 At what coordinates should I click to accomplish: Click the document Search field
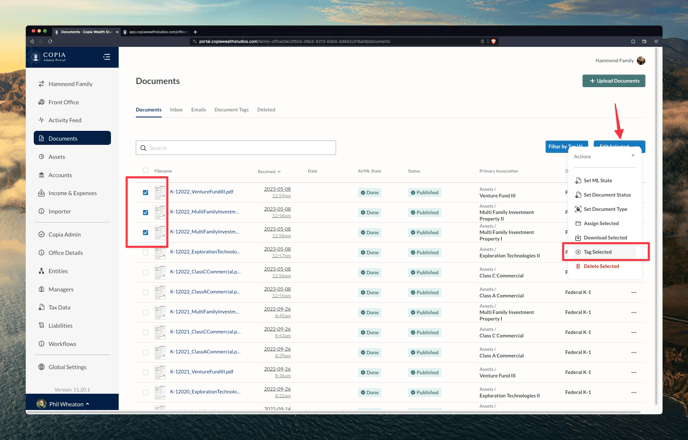pos(236,148)
